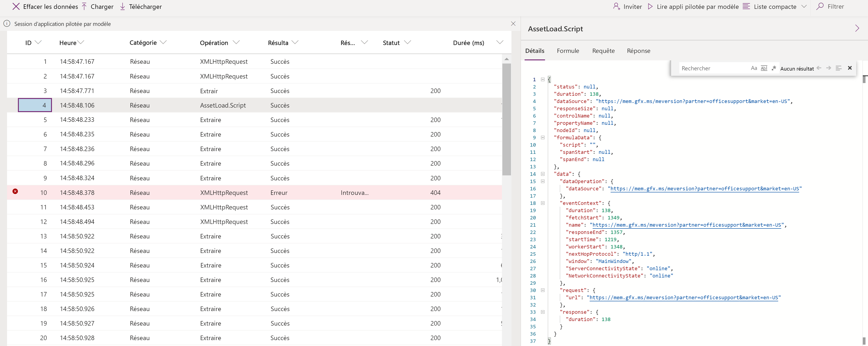Click the Effacer les données X icon
This screenshot has height=346, width=868.
pos(16,6)
